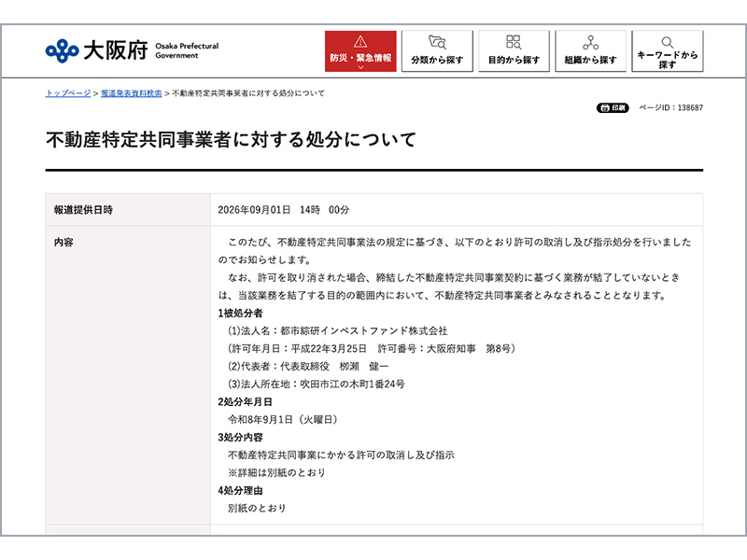Click the 報道提供日時 row label
This screenshot has width=747, height=560.
coord(83,210)
